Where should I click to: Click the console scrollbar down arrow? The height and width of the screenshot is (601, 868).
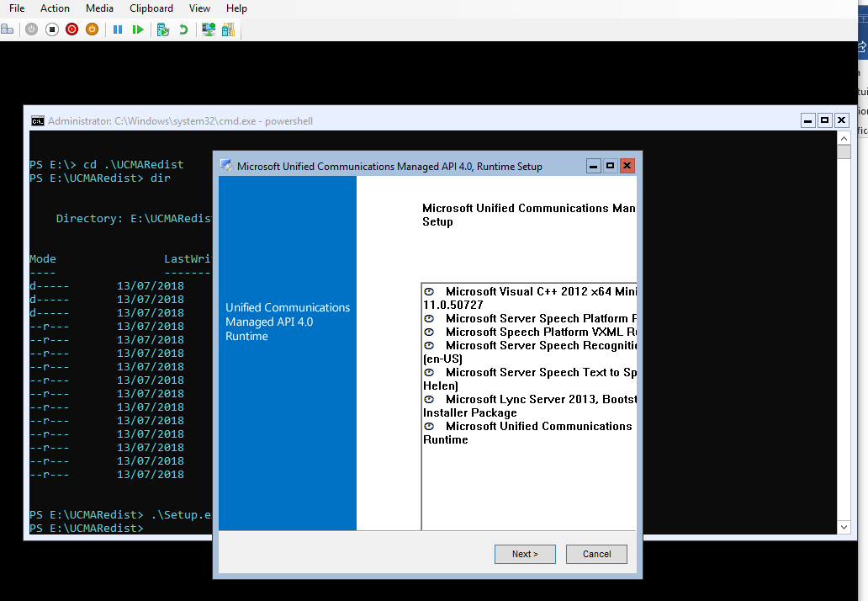point(844,527)
